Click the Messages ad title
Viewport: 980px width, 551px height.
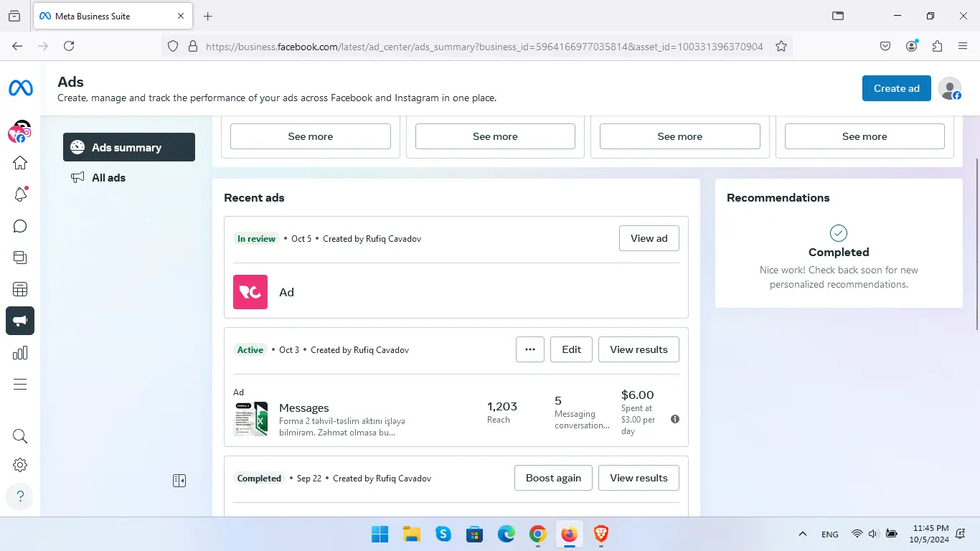(x=304, y=408)
